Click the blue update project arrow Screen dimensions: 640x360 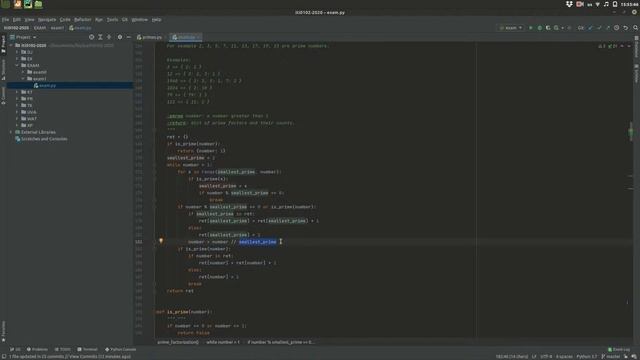(590, 28)
